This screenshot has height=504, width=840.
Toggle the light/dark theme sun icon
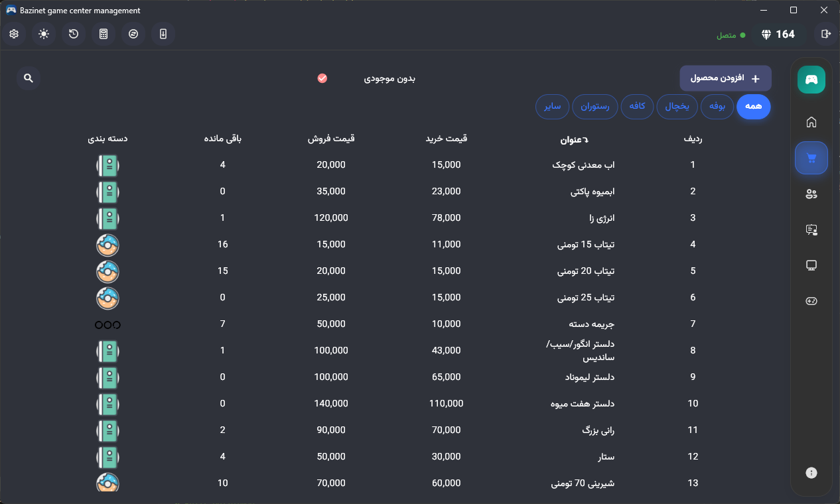(44, 34)
